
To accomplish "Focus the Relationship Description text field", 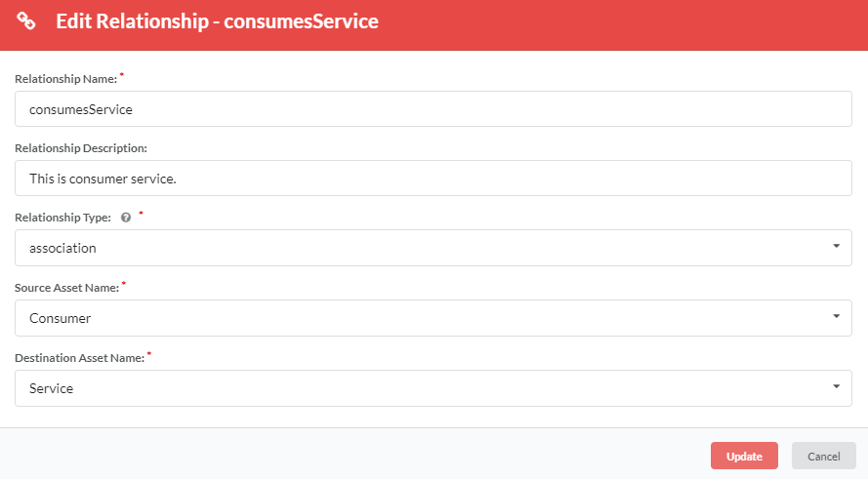I will pyautogui.click(x=433, y=179).
